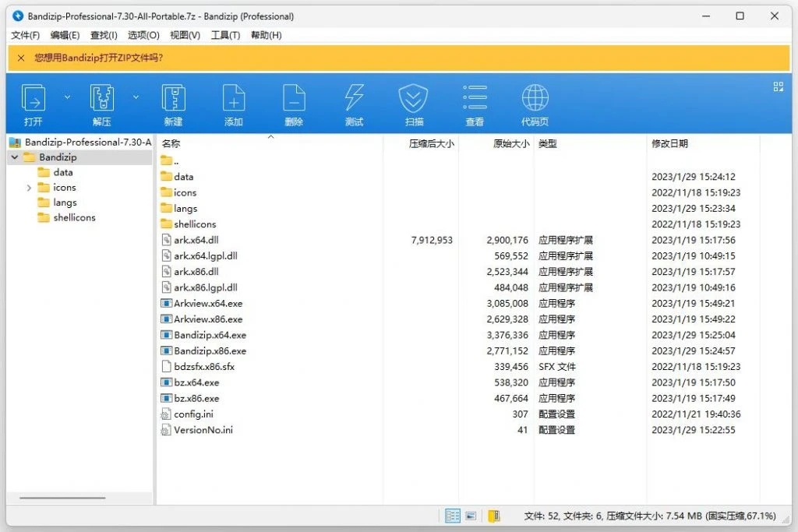Open the 帮助(H) menu
Screen dimensions: 798x532
[x=267, y=35]
